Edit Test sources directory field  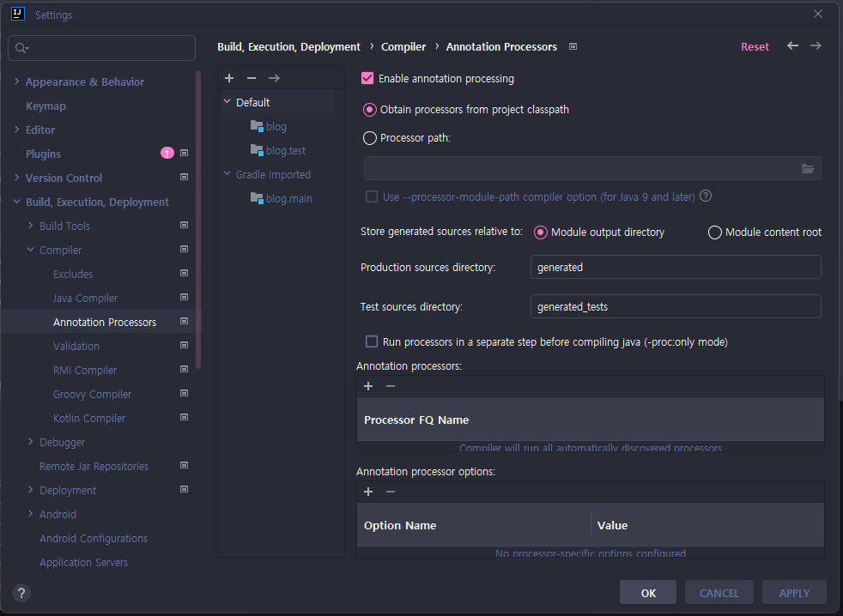676,306
